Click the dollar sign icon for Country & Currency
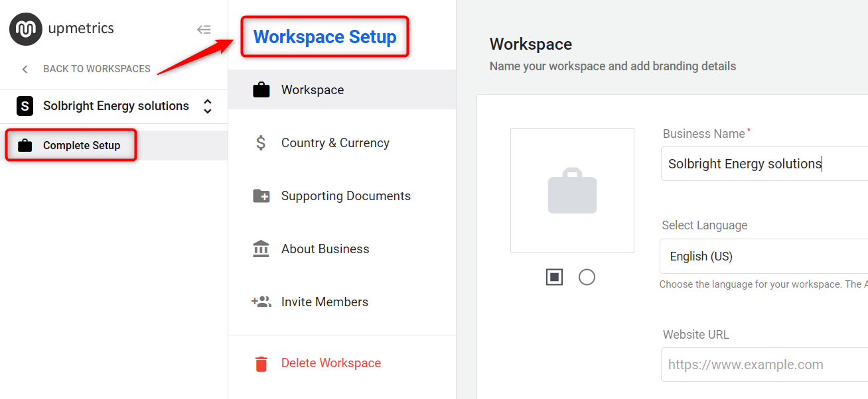The image size is (868, 399). (261, 142)
